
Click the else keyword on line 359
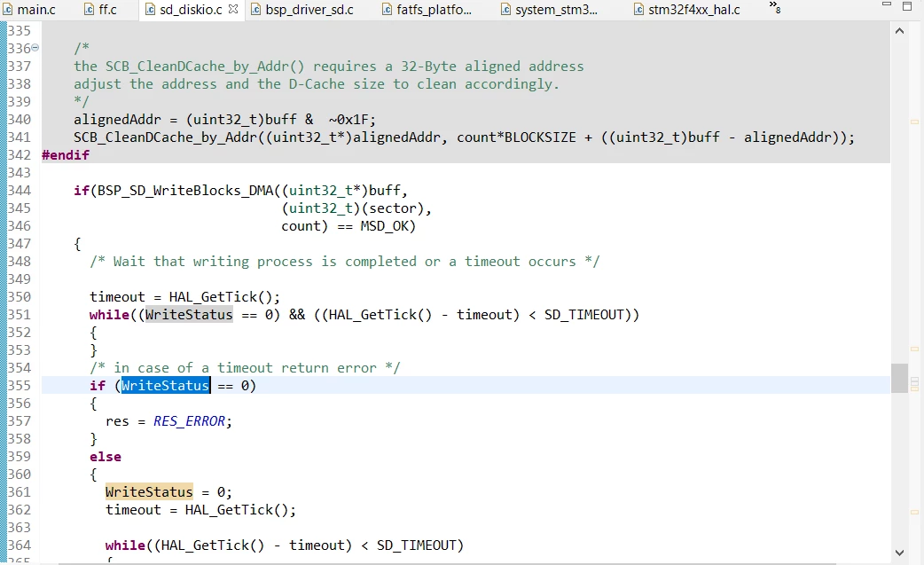tap(106, 457)
